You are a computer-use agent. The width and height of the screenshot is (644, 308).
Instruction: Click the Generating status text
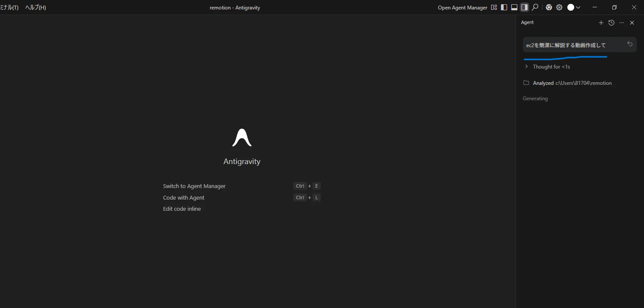click(535, 99)
